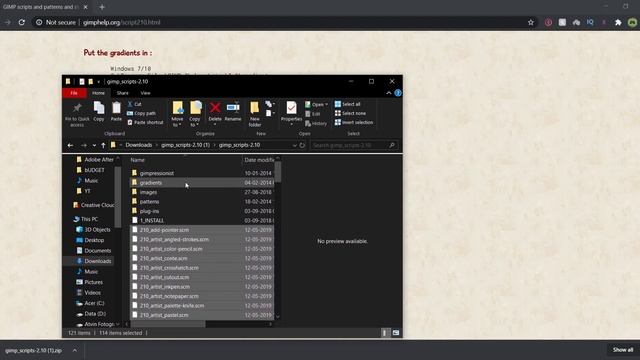Click the Properties checkmark icon
This screenshot has height=360, width=640.
tap(291, 108)
